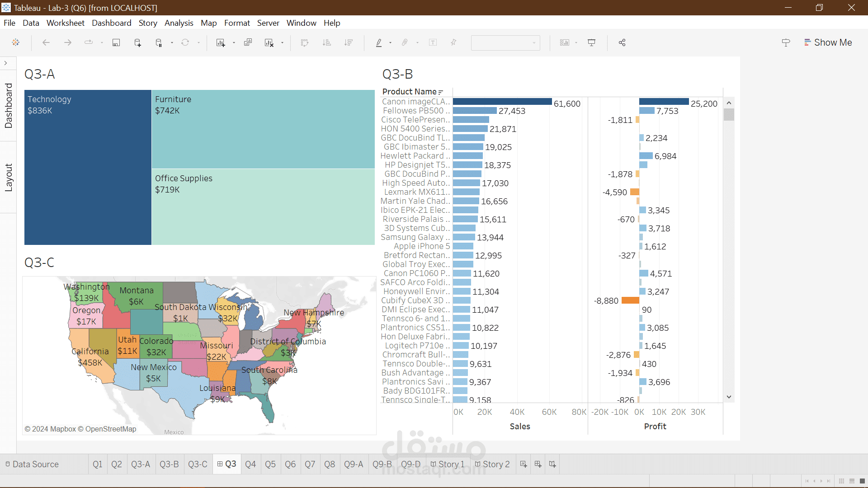
Task: Click the Show/Hide Cards icon
Action: click(565, 42)
